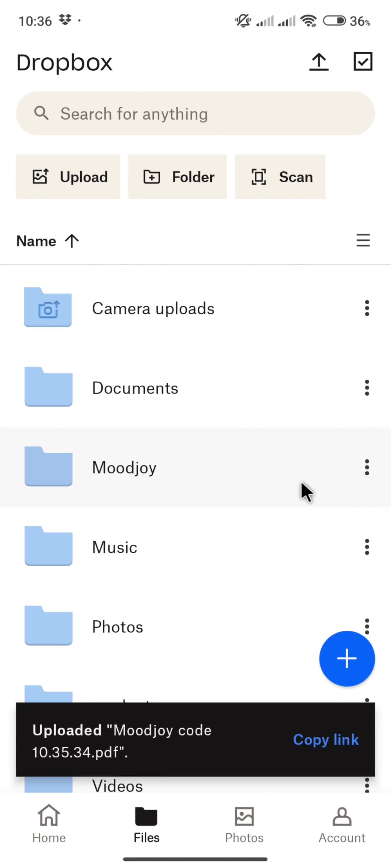The height and width of the screenshot is (868, 391).
Task: Open more options for Moodjoy
Action: [x=367, y=467]
